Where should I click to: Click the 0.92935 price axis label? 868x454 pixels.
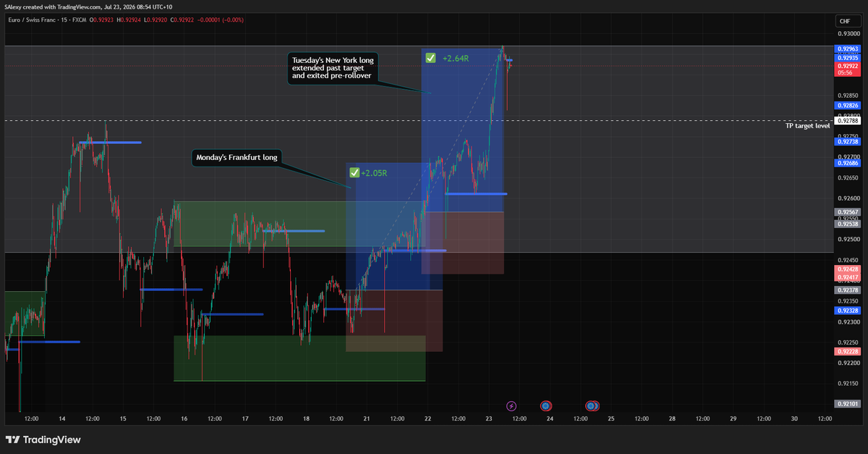pos(848,57)
